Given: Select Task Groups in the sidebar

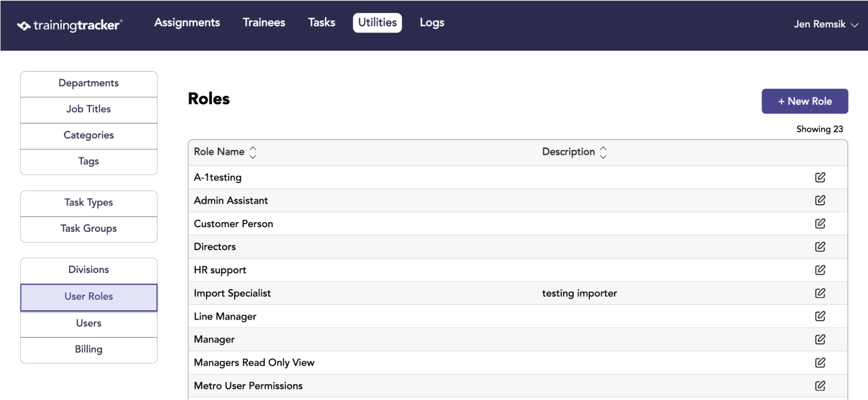Looking at the screenshot, I should (89, 229).
